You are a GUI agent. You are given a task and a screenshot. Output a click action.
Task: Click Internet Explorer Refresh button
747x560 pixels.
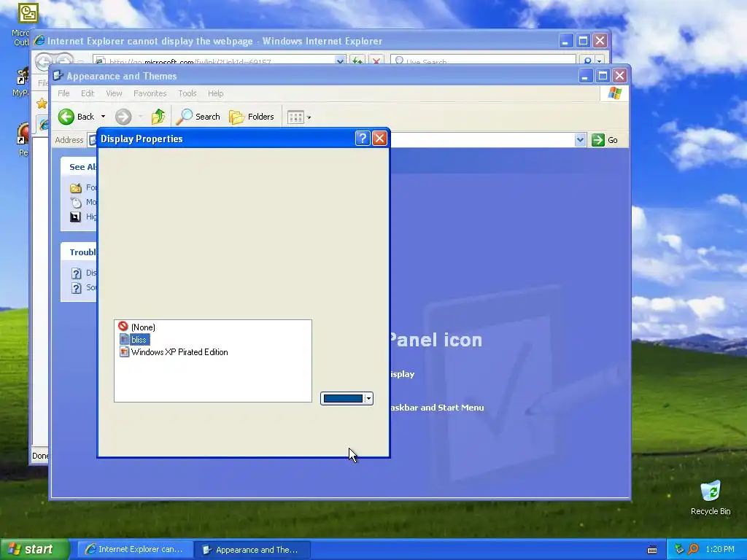click(357, 61)
